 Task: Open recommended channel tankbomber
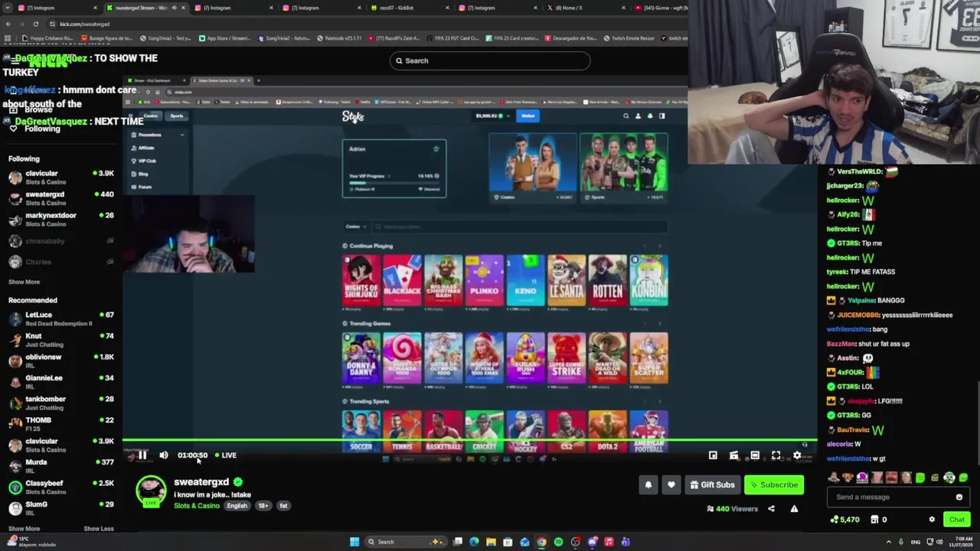point(61,403)
